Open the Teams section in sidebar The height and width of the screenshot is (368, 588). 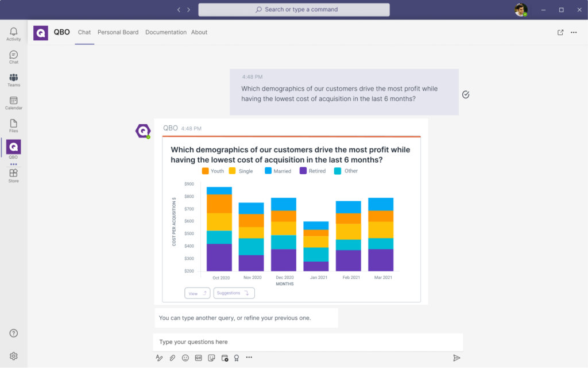pos(13,80)
